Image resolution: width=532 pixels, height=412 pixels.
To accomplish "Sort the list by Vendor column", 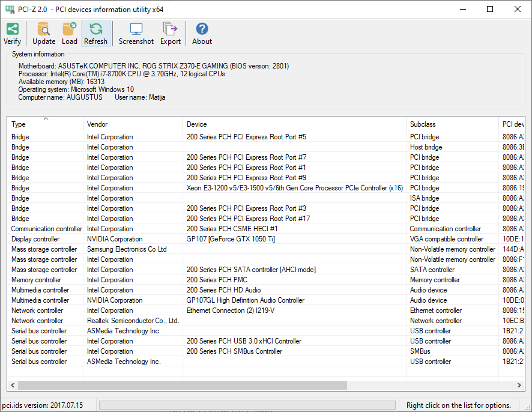I will pyautogui.click(x=133, y=124).
